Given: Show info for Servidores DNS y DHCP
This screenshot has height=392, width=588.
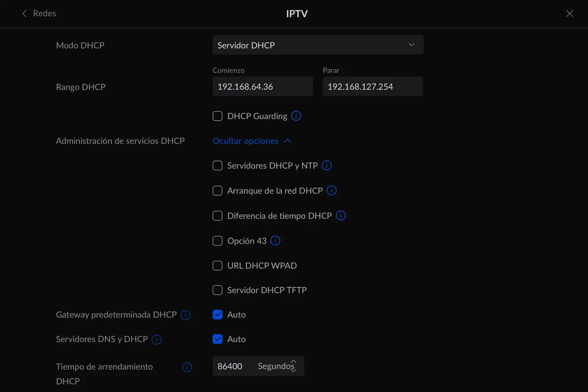Looking at the screenshot, I should pyautogui.click(x=157, y=339).
